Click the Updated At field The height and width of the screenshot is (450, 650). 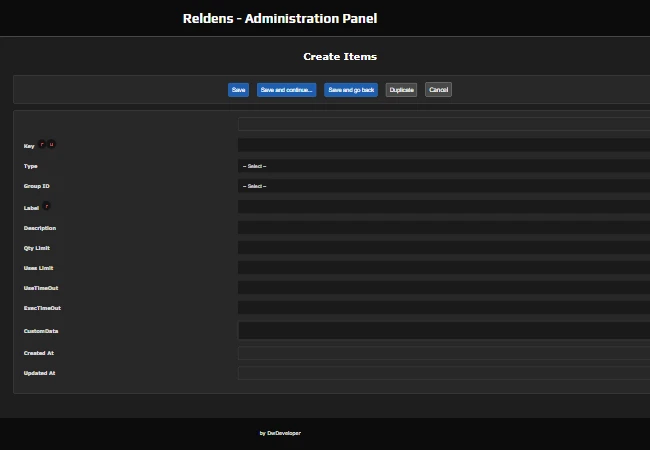(444, 373)
